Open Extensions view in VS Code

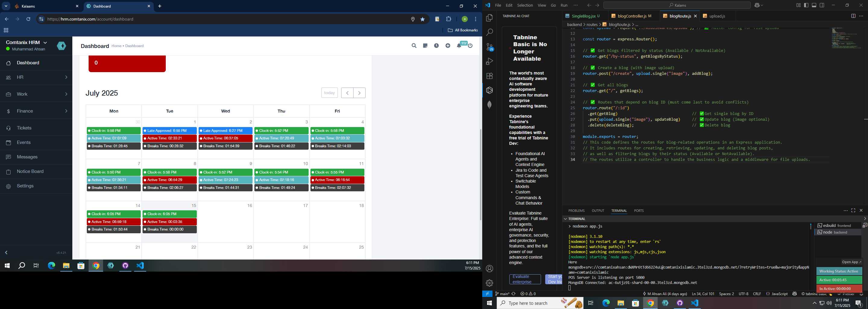[x=489, y=76]
